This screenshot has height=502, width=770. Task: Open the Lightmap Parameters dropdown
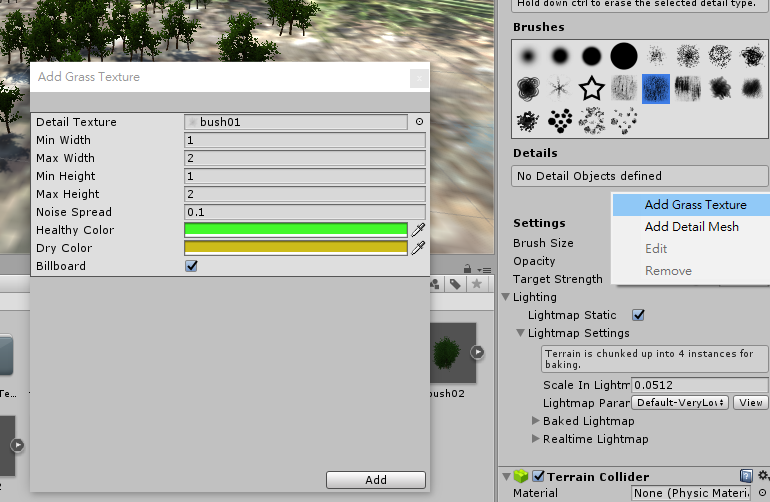coord(680,403)
